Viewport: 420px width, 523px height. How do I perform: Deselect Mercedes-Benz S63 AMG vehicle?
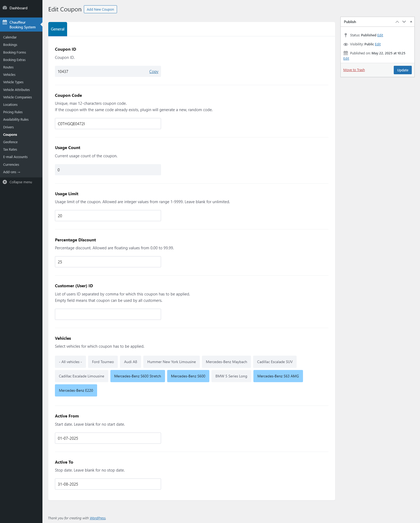[x=278, y=376]
